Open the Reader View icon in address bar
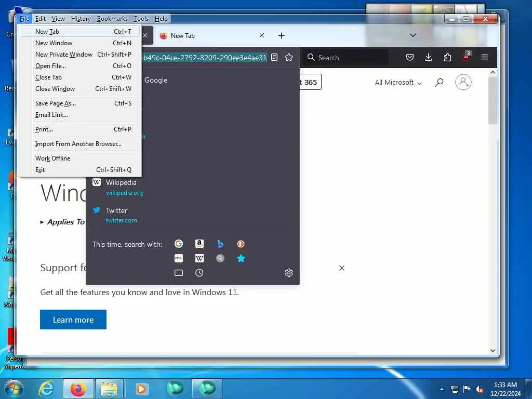 (274, 57)
